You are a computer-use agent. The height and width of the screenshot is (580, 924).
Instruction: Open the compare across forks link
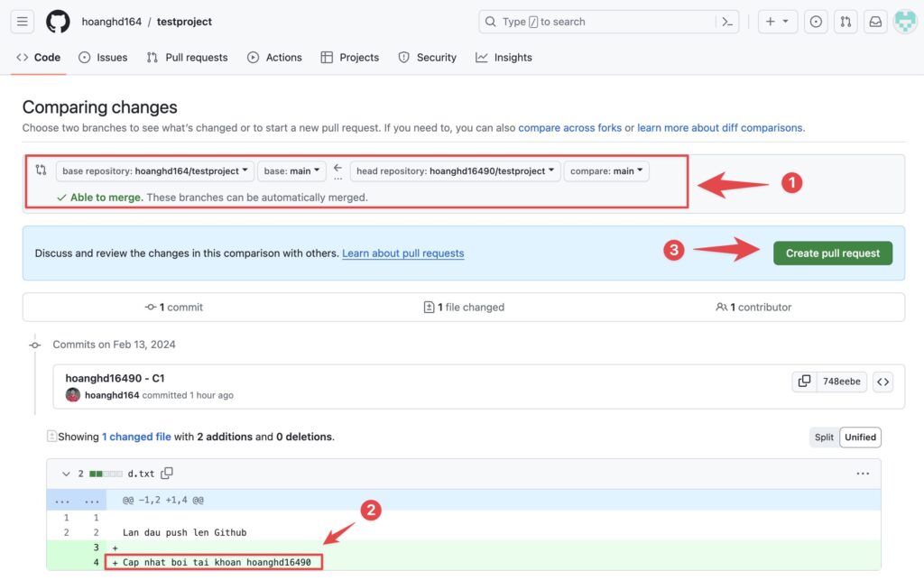pos(570,128)
